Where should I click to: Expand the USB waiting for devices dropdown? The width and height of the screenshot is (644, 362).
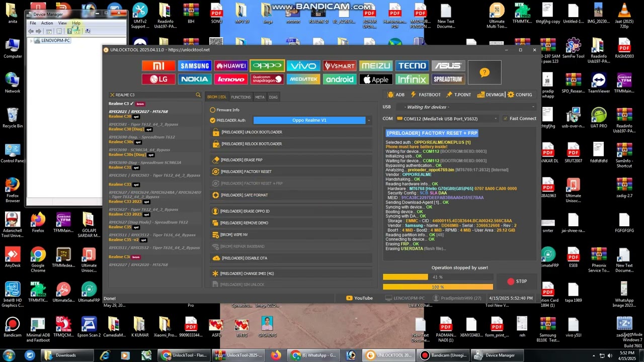click(465, 107)
